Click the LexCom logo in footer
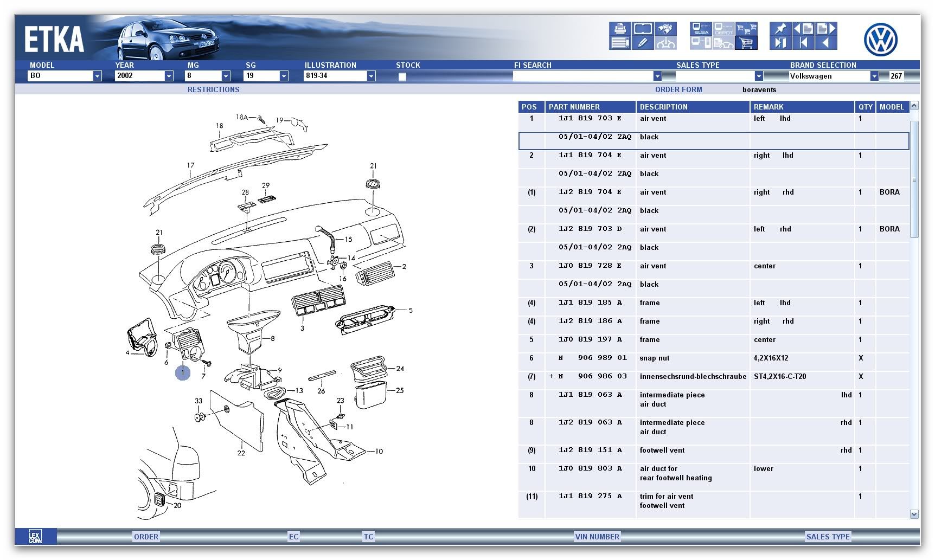 (x=35, y=537)
